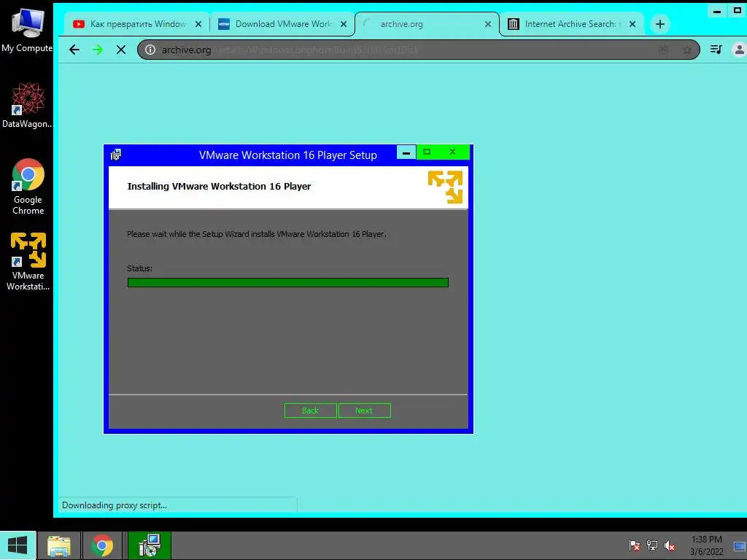The height and width of the screenshot is (560, 747).
Task: Open the Action Center flag tray icon
Action: click(x=634, y=545)
